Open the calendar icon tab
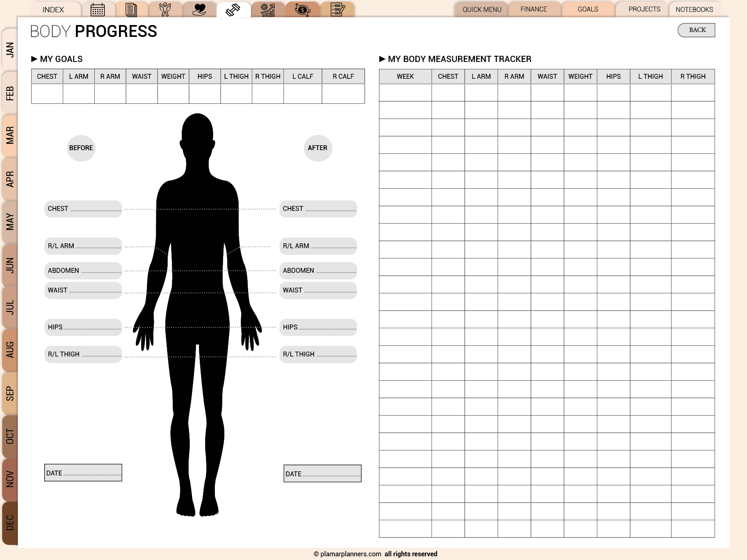This screenshot has width=747, height=560. pyautogui.click(x=98, y=9)
